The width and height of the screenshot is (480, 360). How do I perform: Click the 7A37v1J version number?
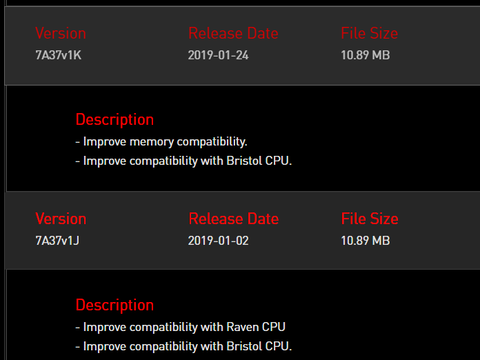click(x=57, y=241)
